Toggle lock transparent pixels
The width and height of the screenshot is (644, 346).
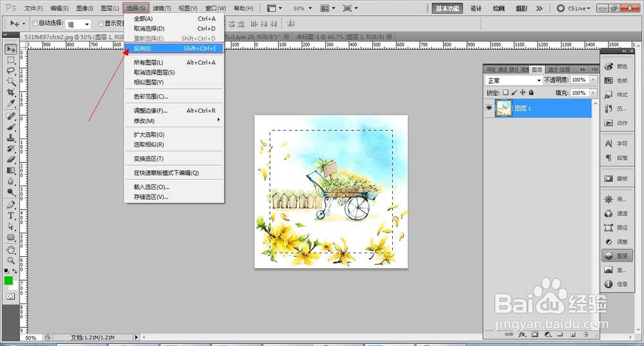[x=506, y=92]
